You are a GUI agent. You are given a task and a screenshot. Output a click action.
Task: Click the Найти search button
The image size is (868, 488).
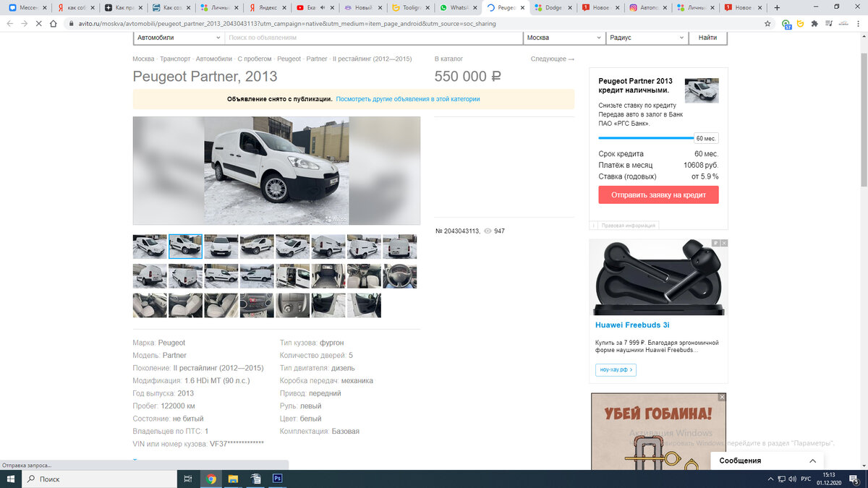[707, 38]
